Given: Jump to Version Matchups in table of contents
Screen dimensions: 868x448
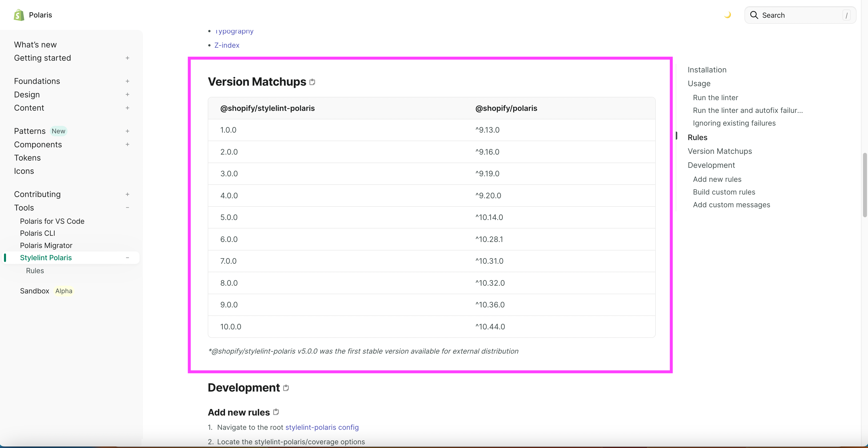Looking at the screenshot, I should coord(720,151).
